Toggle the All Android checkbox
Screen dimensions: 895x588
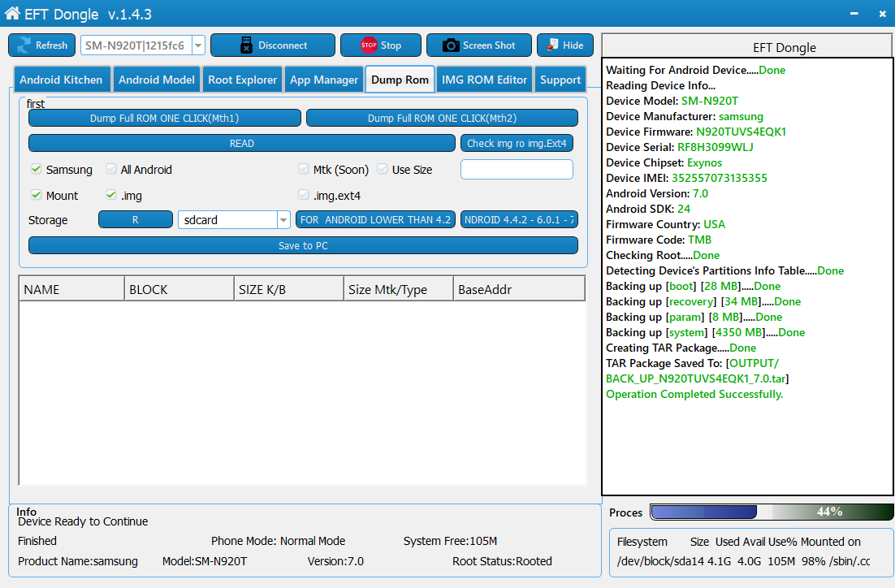[x=110, y=169]
